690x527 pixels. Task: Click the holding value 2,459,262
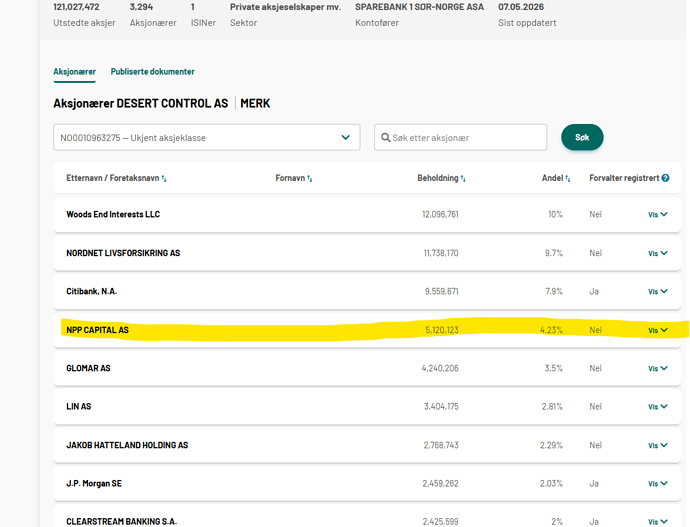440,484
